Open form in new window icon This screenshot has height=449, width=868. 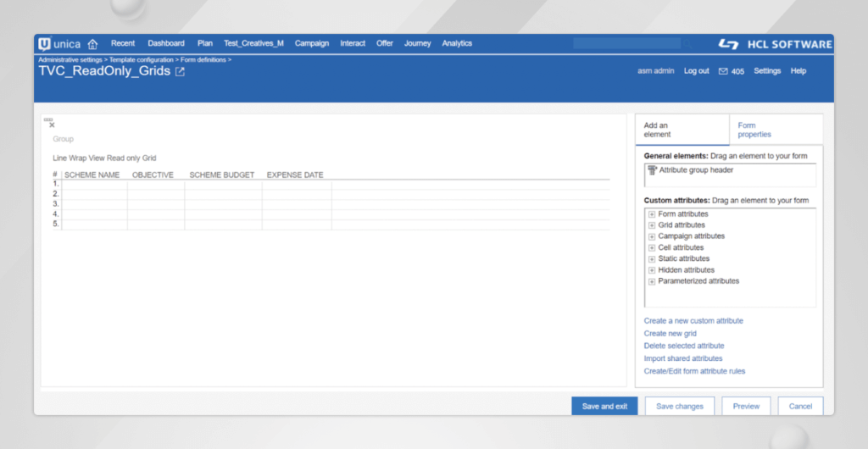180,72
